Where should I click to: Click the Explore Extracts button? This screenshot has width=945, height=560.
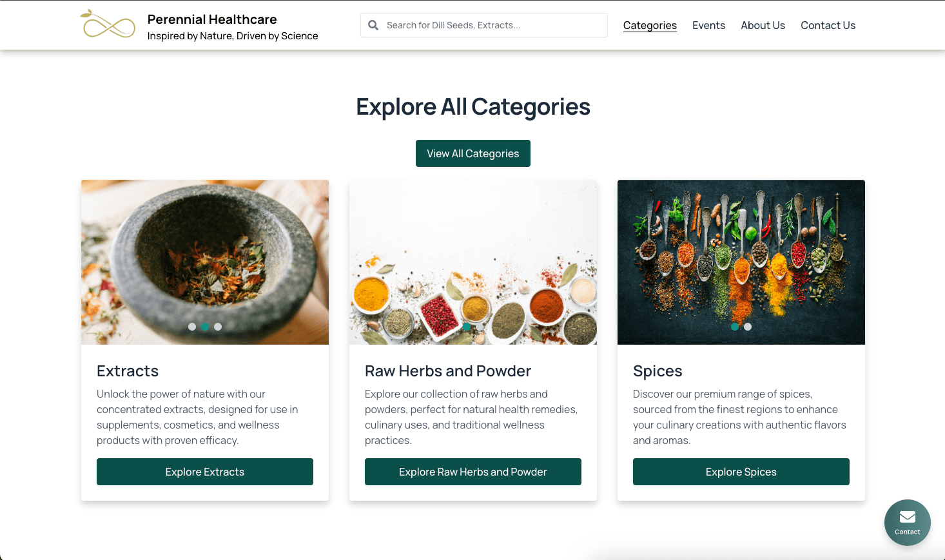point(205,472)
